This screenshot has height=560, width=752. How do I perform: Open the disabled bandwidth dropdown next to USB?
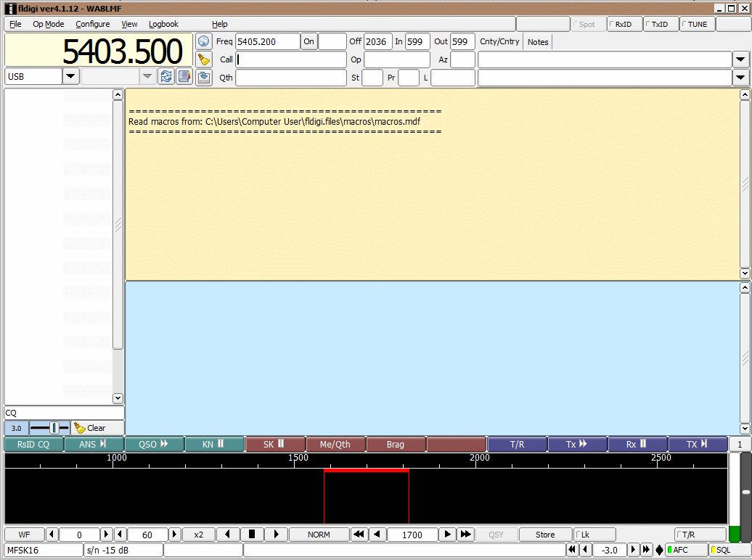point(147,76)
